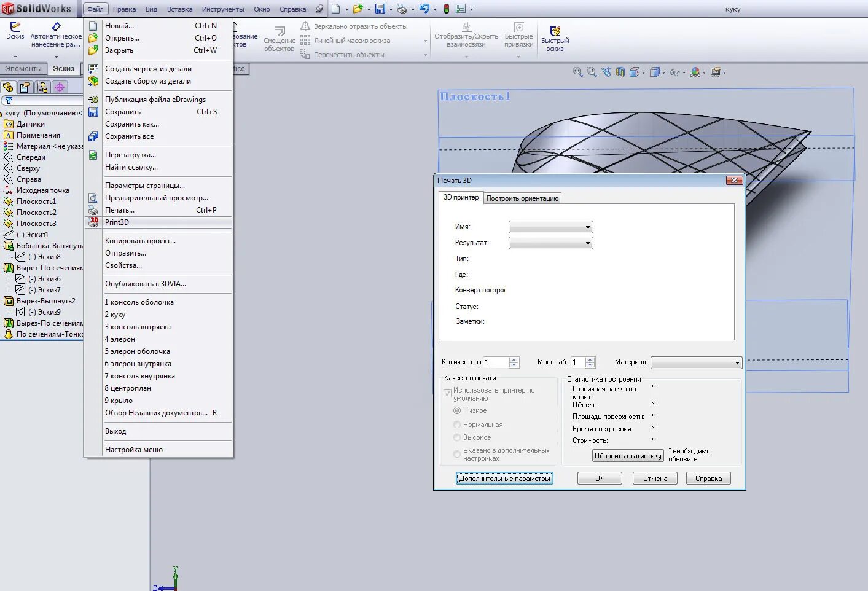Select Указано в дополнительных настройках radio button
This screenshot has width=868, height=591.
[457, 454]
